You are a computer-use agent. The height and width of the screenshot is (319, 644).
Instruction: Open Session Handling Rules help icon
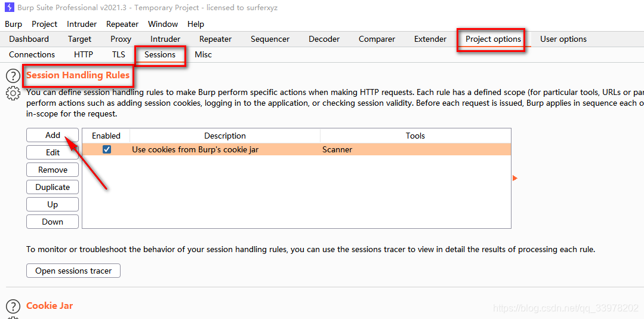(13, 76)
